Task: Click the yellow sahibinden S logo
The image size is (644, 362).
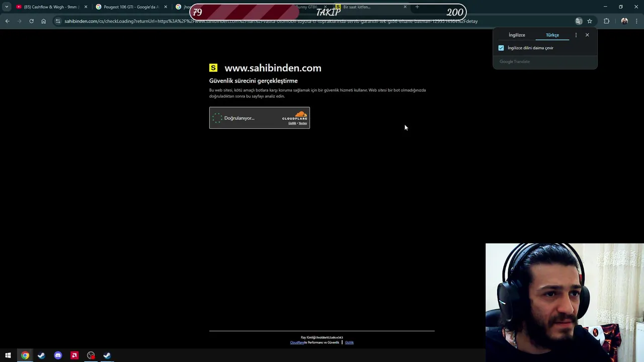Action: click(x=213, y=68)
